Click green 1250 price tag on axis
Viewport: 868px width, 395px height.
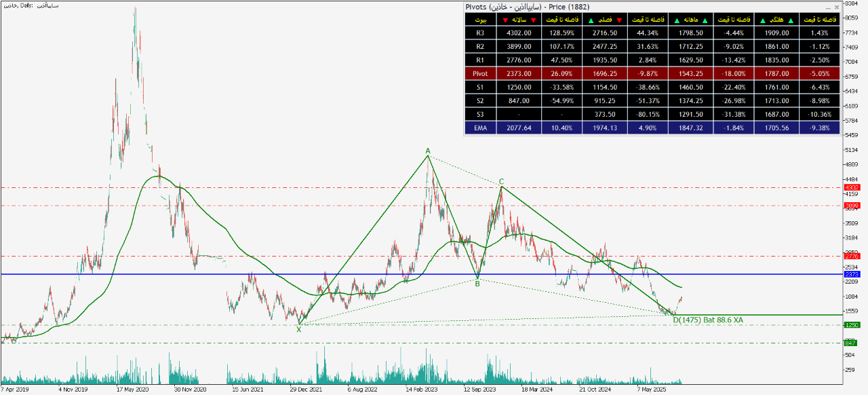click(x=852, y=325)
